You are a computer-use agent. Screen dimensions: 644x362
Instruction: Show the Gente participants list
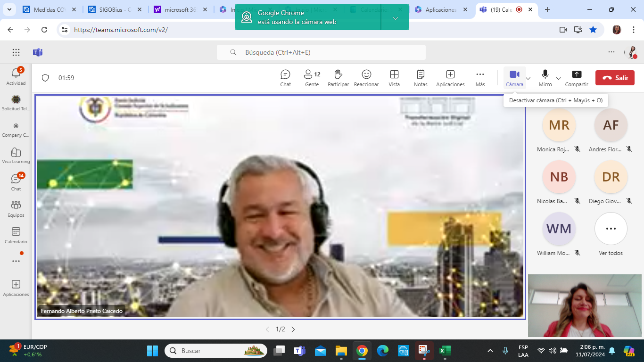[x=312, y=78]
